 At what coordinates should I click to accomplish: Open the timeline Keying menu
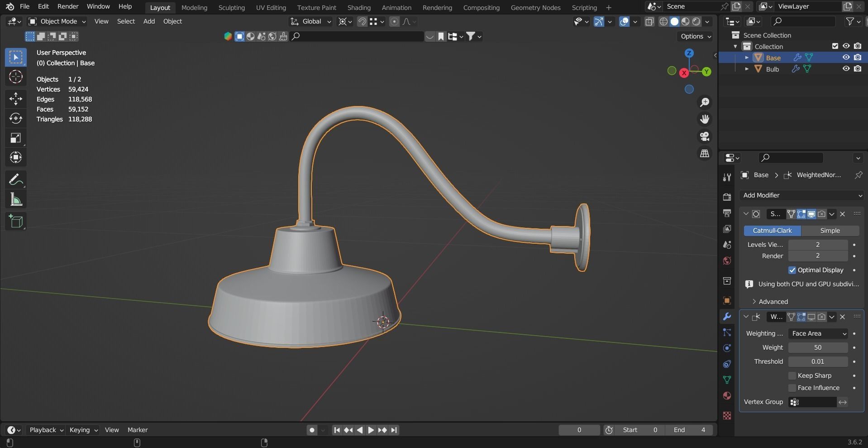pyautogui.click(x=83, y=430)
